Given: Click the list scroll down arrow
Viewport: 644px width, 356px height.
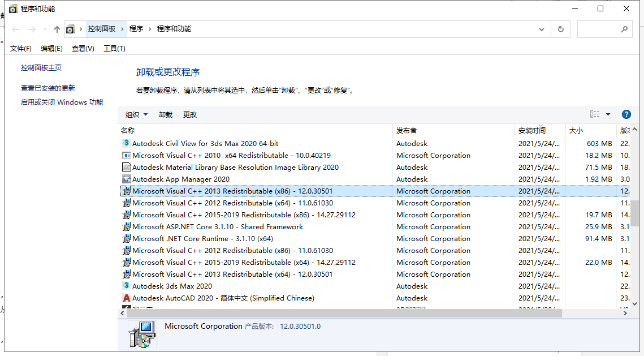Looking at the screenshot, I should point(634,304).
